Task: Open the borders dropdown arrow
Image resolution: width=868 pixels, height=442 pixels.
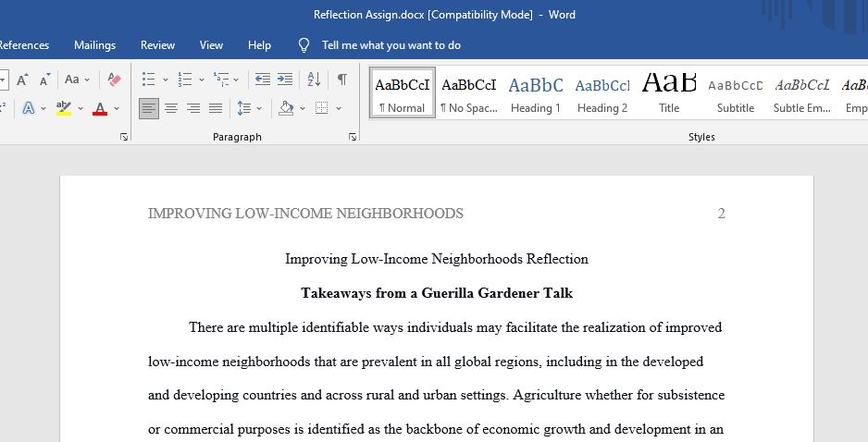Action: (x=339, y=108)
